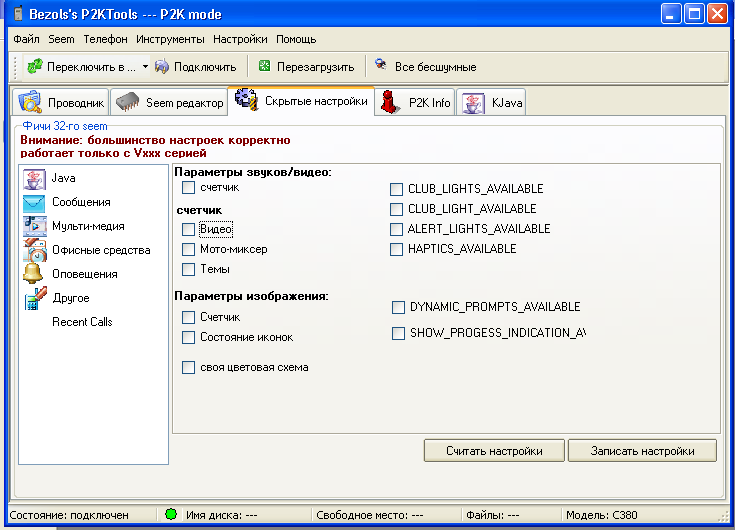Tick the Видео checkbox
The height and width of the screenshot is (530, 735).
coord(188,229)
